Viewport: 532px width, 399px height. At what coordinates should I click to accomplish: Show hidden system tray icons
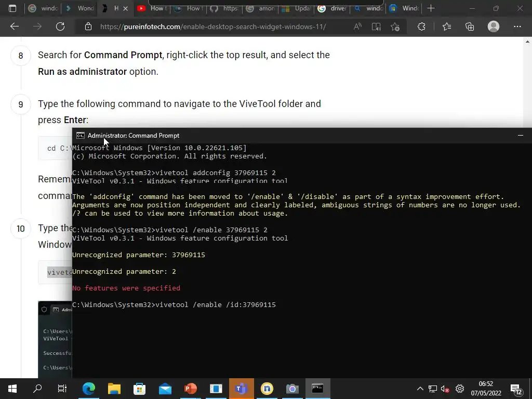click(x=420, y=389)
